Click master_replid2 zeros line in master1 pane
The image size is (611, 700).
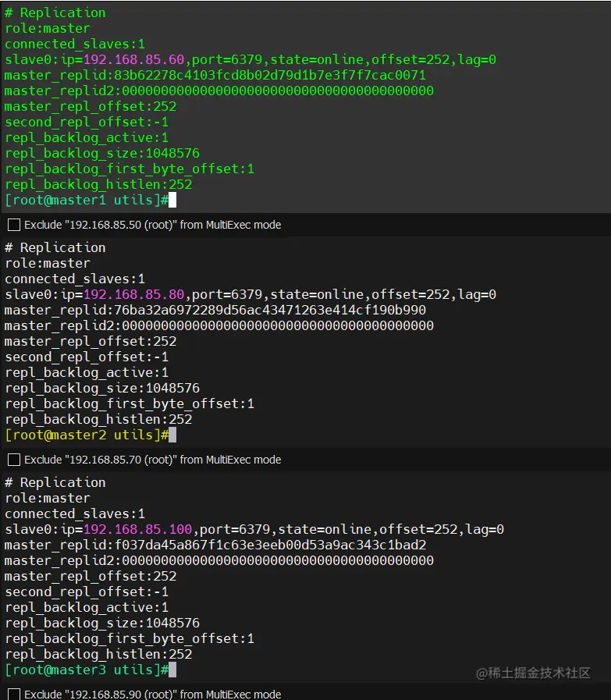point(219,91)
